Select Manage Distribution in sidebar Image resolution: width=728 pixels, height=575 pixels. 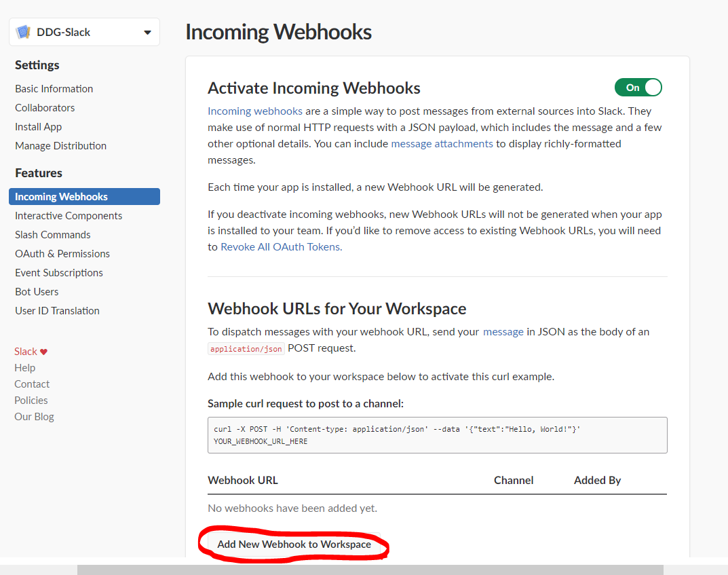point(60,146)
